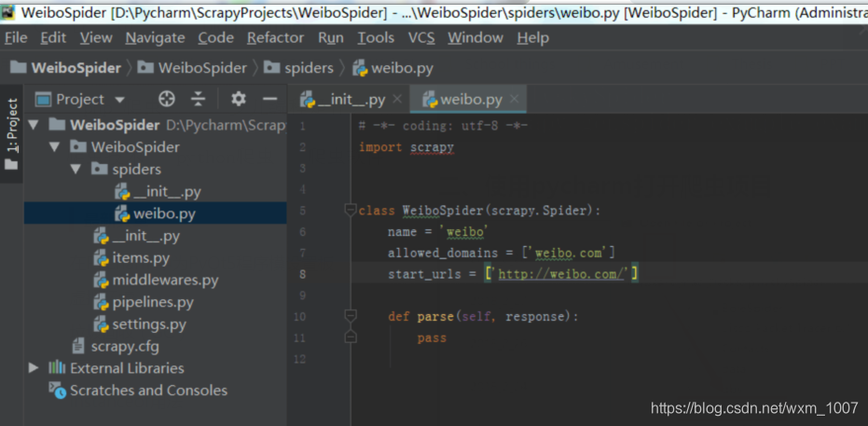Click the pipelines.py Python file icon
The height and width of the screenshot is (426, 868).
102,303
